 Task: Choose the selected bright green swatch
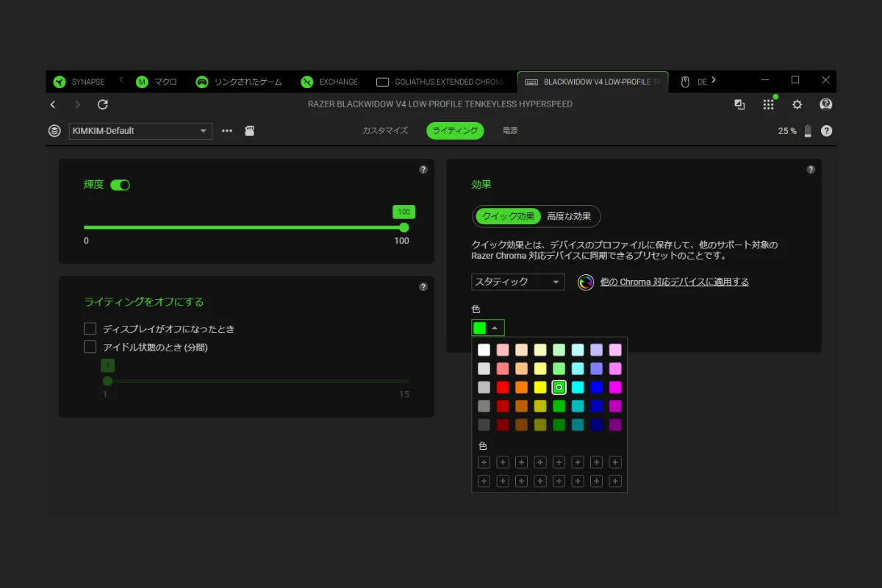pos(559,387)
